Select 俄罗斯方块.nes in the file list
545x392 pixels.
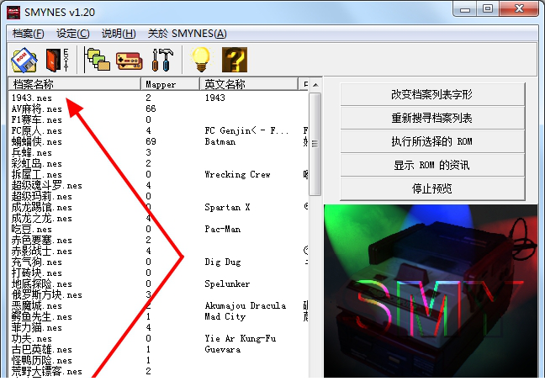pyautogui.click(x=46, y=295)
